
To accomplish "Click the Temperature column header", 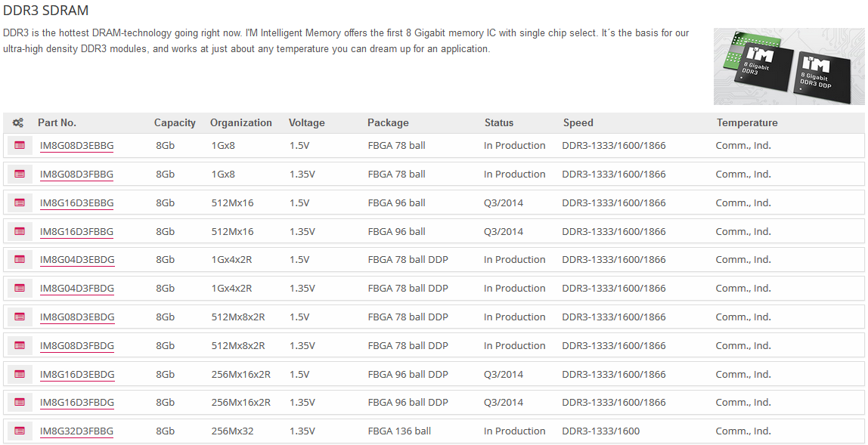I will 746,122.
